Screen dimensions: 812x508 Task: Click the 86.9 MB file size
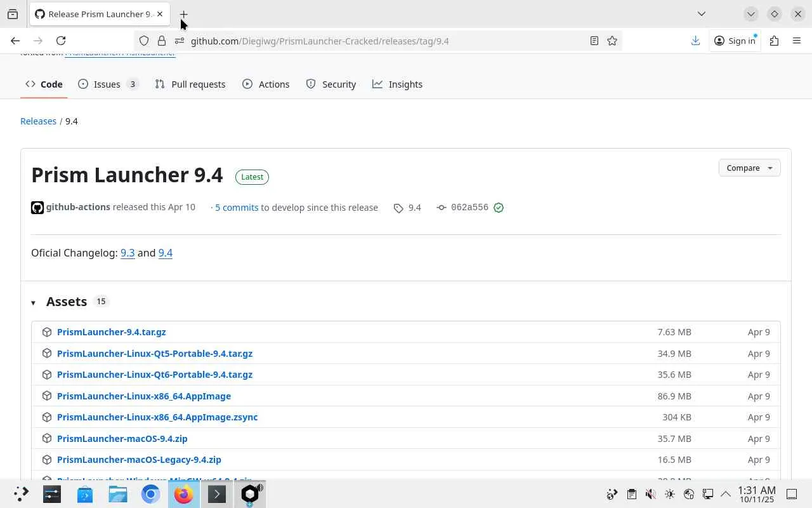(674, 396)
